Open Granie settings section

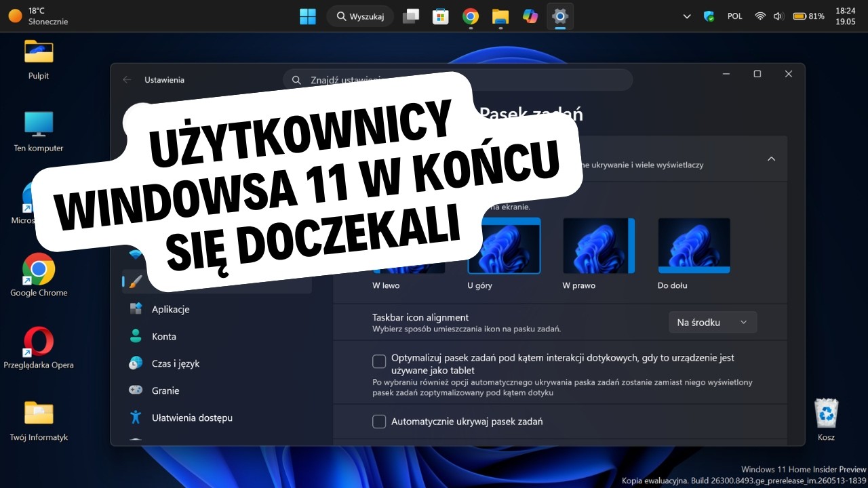(217, 390)
